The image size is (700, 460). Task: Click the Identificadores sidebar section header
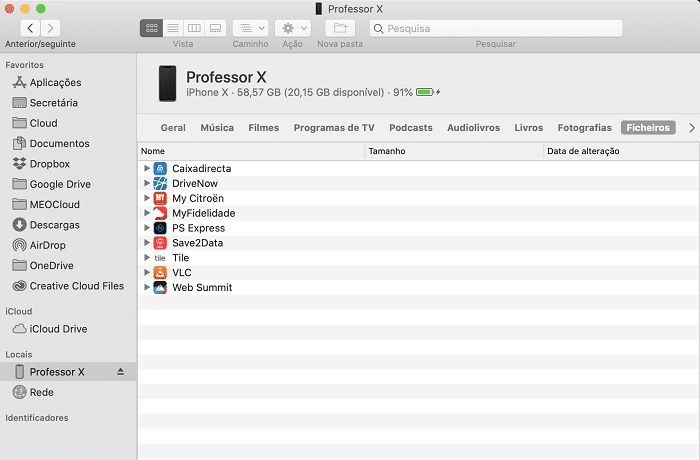37,418
